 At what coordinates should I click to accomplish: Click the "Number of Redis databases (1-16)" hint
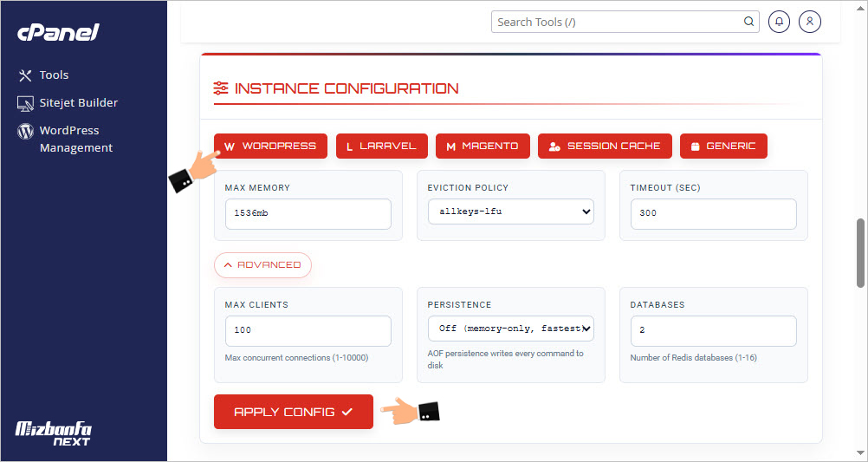[x=693, y=358]
